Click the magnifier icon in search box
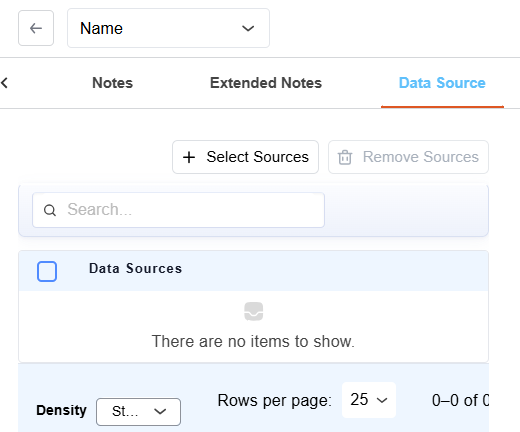Image resolution: width=520 pixels, height=432 pixels. coord(50,210)
